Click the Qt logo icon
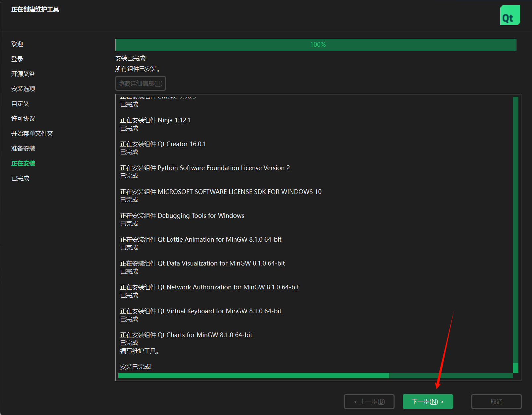The width and height of the screenshot is (532, 415). coord(510,15)
